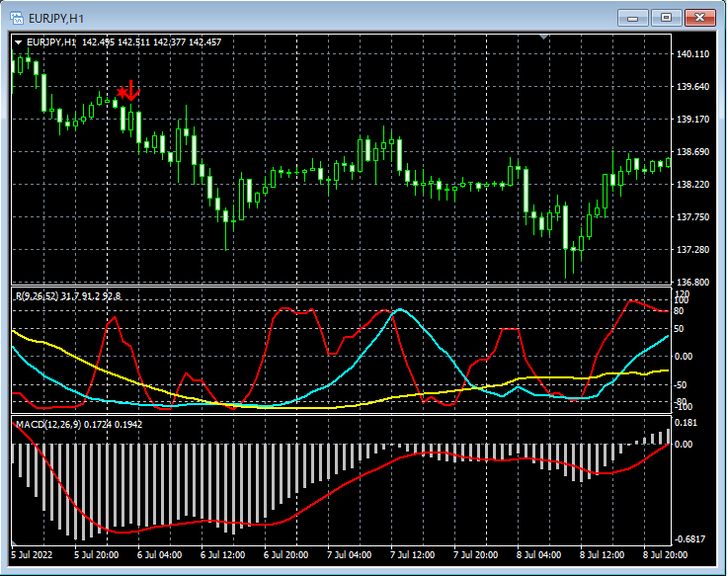Close the EURJPY,H1 chart window
Screen dimensions: 728x576
(x=700, y=17)
